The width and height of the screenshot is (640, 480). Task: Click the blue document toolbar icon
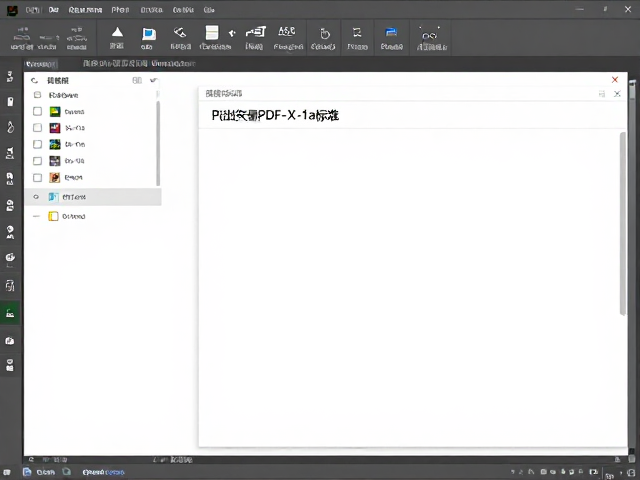149,34
